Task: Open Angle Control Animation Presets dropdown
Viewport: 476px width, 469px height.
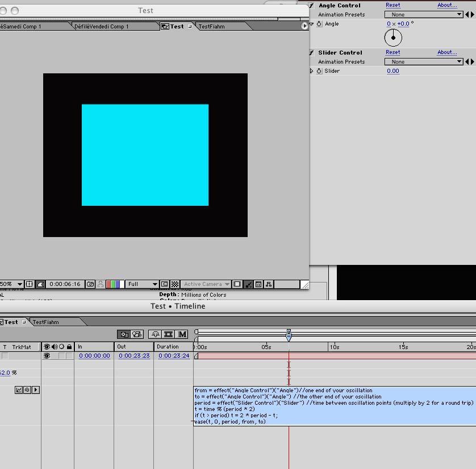Action: pyautogui.click(x=424, y=15)
